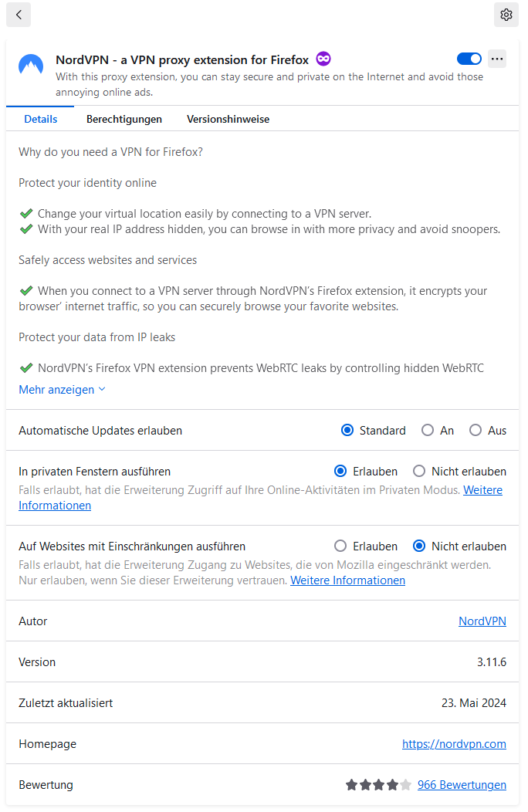Click the NordVPN mountain logo icon
Screen dimensions: 528x812
pos(31,65)
